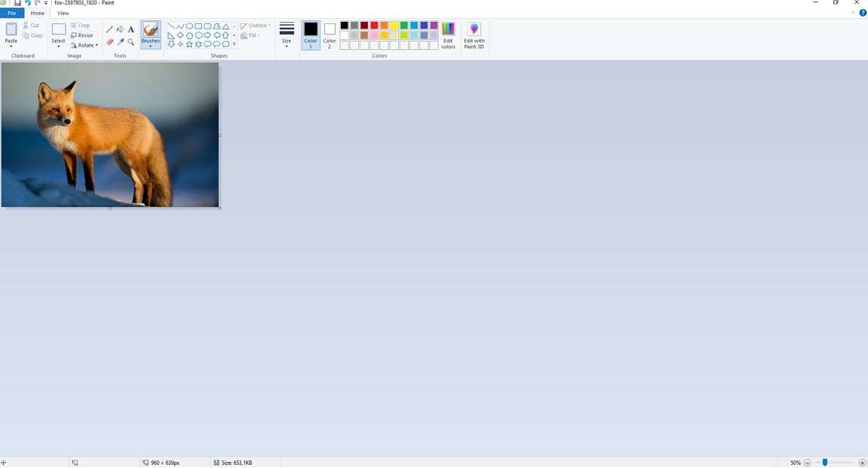The height and width of the screenshot is (468, 868).
Task: Switch to the View tab
Action: coord(63,13)
